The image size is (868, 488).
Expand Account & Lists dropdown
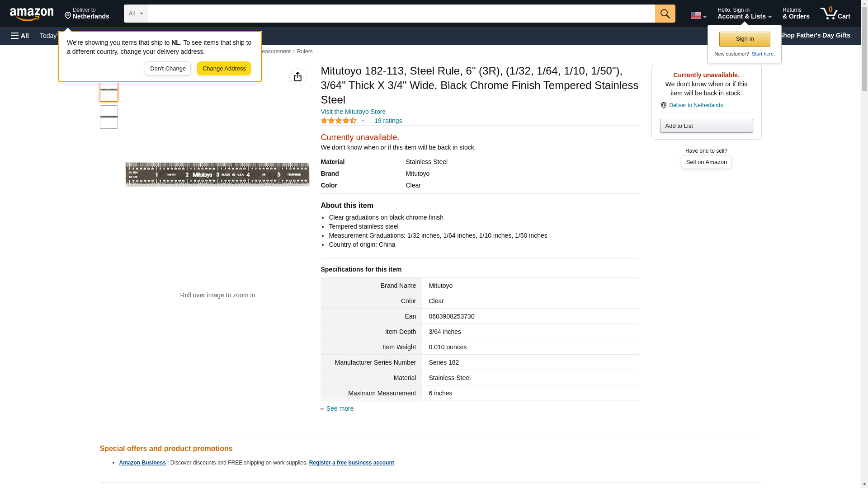coord(744,14)
